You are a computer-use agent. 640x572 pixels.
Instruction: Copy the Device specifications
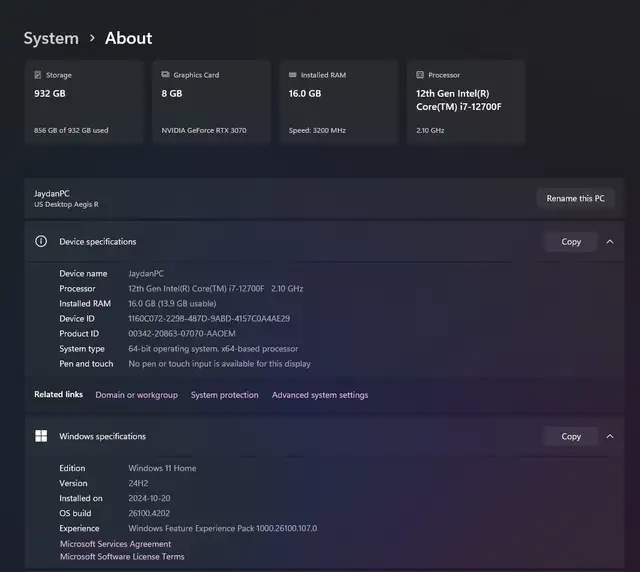[571, 242]
